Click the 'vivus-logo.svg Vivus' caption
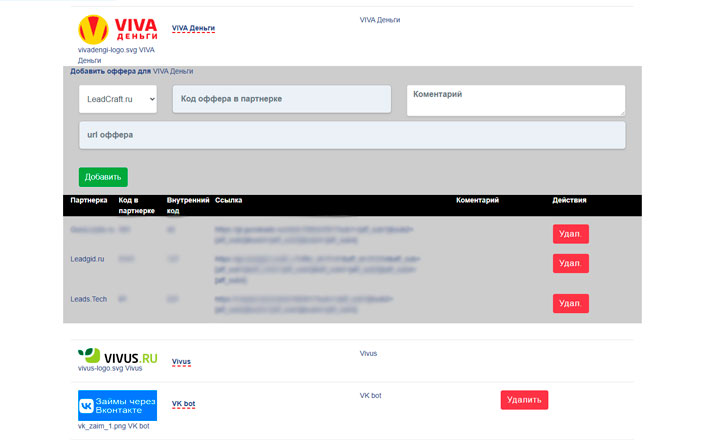Screen dimensions: 704x440 tap(110, 369)
